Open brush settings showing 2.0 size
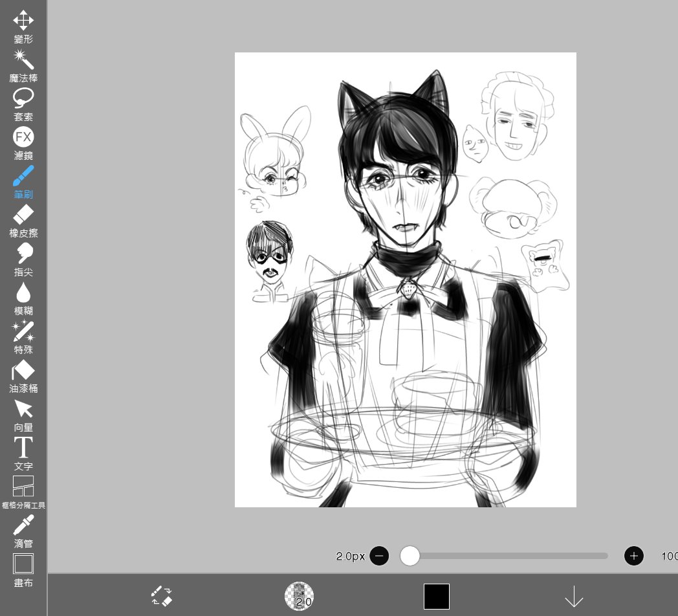Screen dimensions: 678x616 pyautogui.click(x=300, y=596)
